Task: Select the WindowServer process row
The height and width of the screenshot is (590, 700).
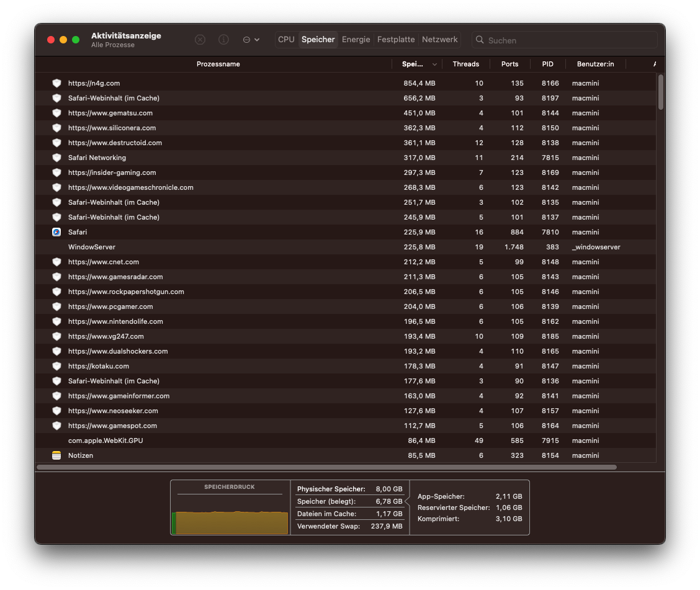Action: pyautogui.click(x=346, y=247)
